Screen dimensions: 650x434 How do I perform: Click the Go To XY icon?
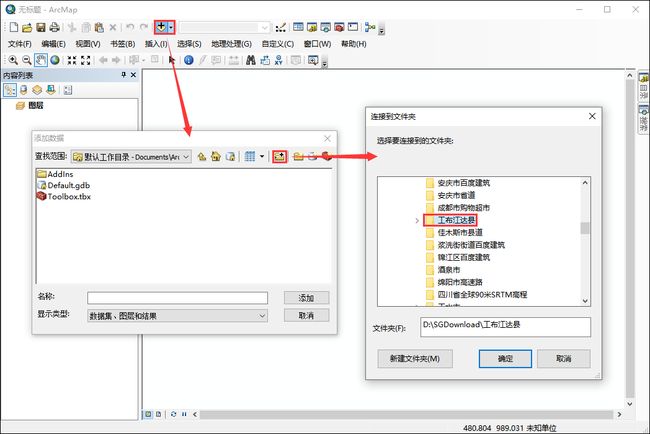point(278,60)
